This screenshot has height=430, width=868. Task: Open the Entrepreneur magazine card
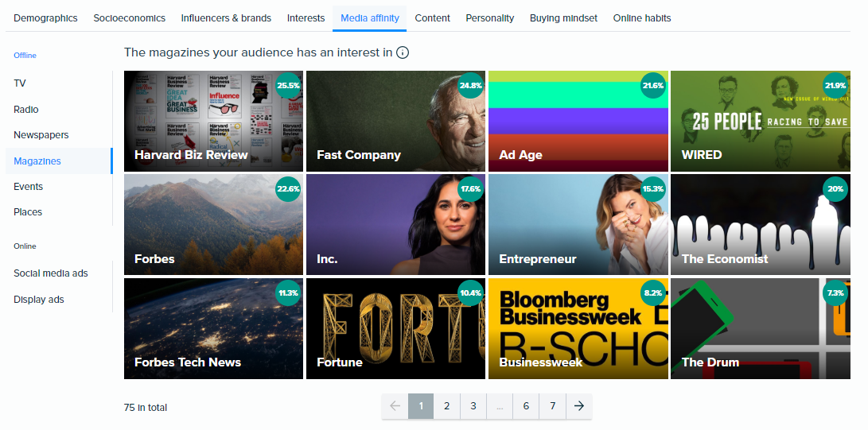tap(578, 224)
